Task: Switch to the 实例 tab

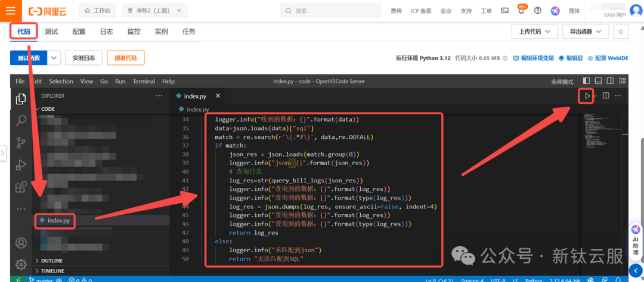Action: point(162,32)
